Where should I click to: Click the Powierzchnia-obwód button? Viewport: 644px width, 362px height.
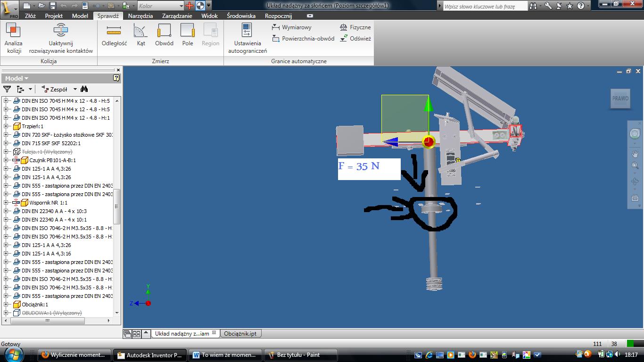point(303,39)
